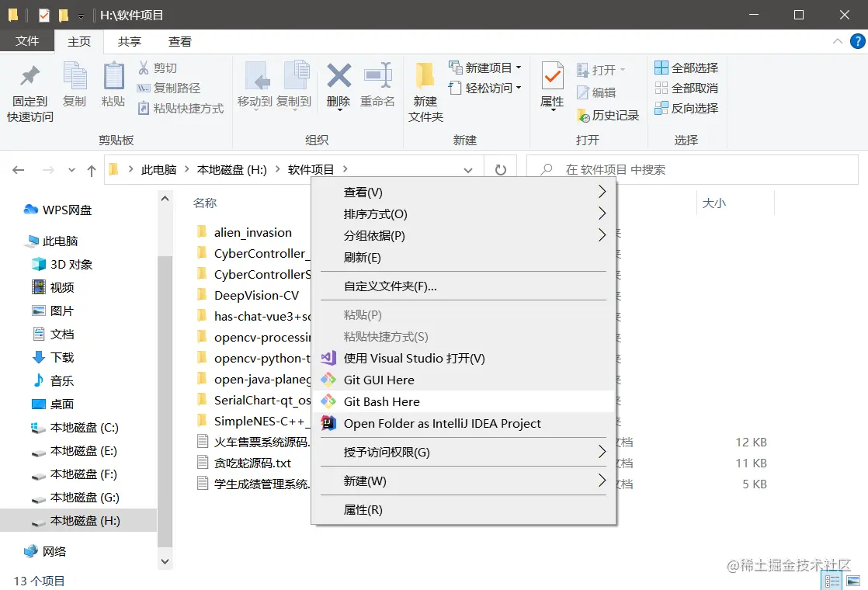The image size is (868, 590).
Task: Open the quick access toolbar properties checkmark
Action: (x=44, y=15)
